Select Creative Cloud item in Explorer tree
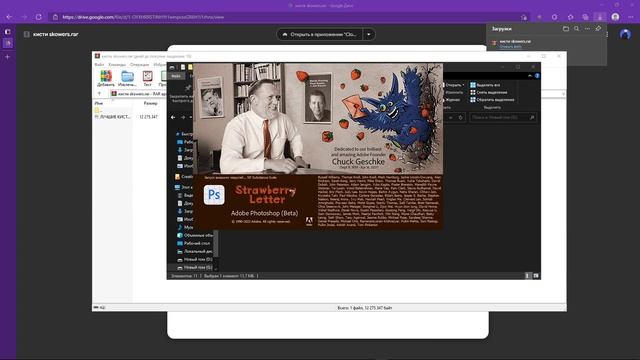 184,177
